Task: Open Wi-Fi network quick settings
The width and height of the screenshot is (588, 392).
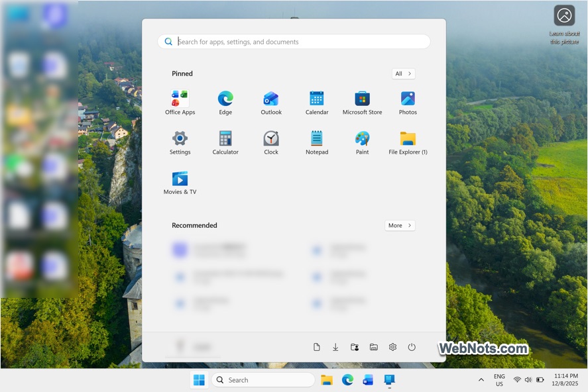Action: coord(517,380)
